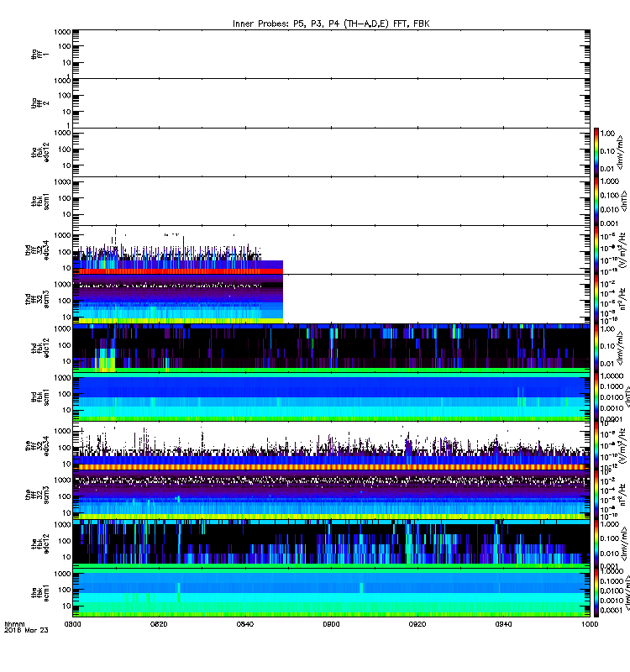
Task: Click the 0940 time axis label
Action: (x=503, y=624)
